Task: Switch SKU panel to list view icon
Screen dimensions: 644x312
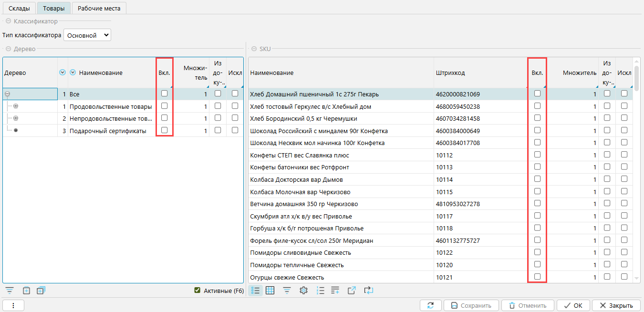Action: 256,290
